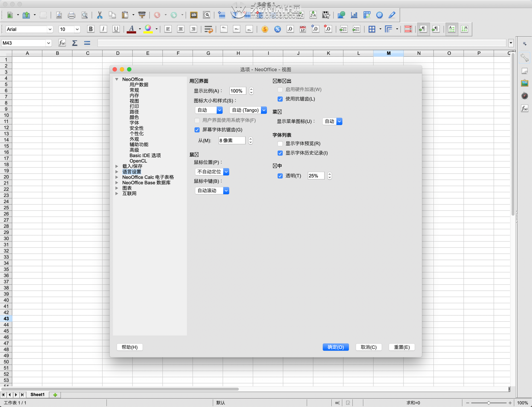Open 鼠标中键 dropdown 自动滚动

click(x=212, y=190)
